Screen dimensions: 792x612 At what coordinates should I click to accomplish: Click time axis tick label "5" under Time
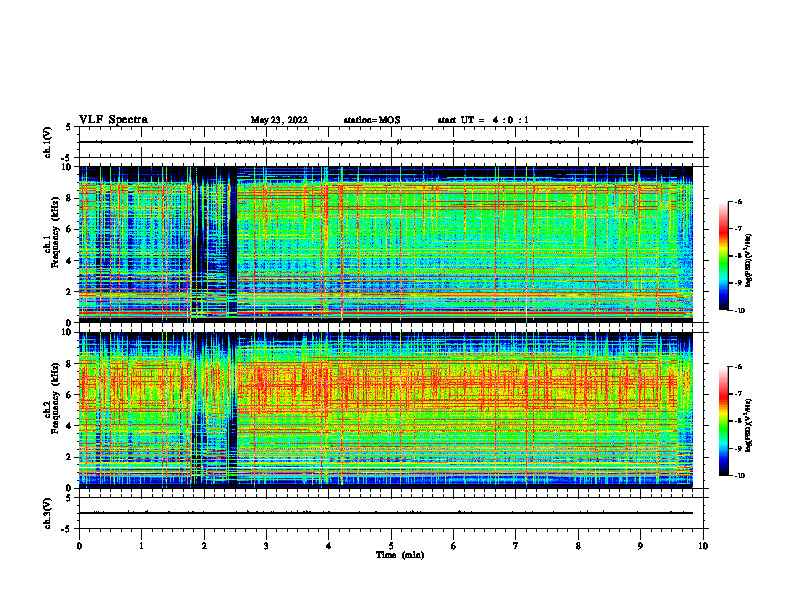391,546
